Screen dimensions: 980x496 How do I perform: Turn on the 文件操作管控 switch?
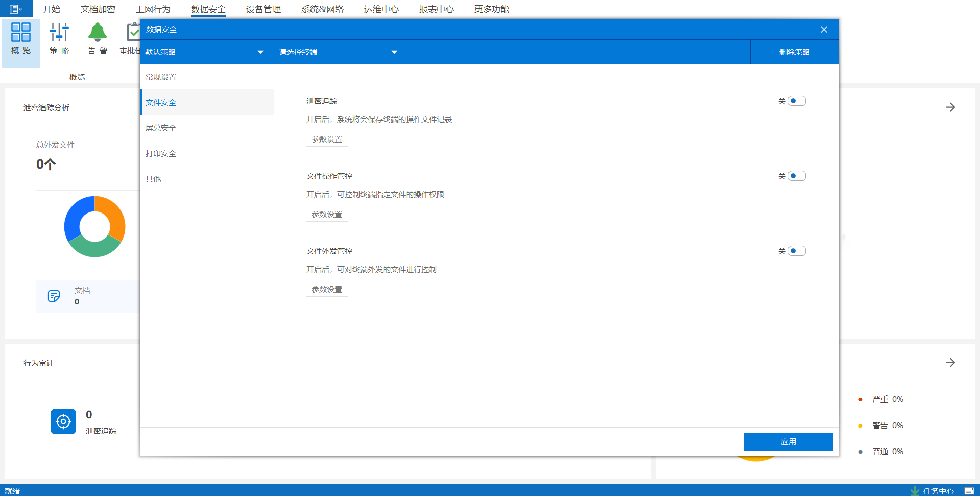[x=796, y=176]
